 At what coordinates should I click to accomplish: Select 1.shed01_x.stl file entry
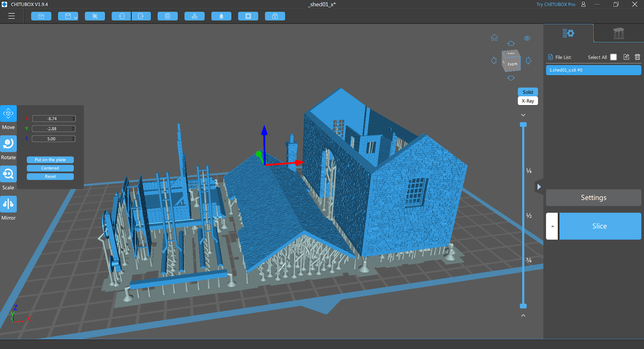pos(593,70)
